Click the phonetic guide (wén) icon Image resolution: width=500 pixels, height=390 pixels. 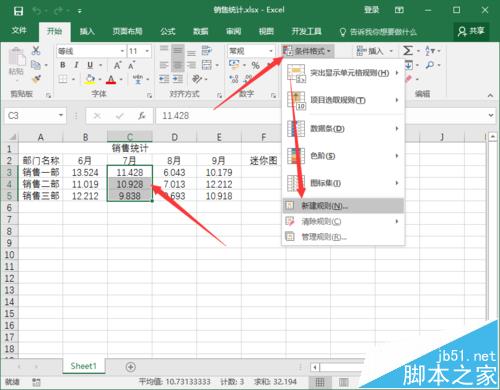[x=138, y=79]
